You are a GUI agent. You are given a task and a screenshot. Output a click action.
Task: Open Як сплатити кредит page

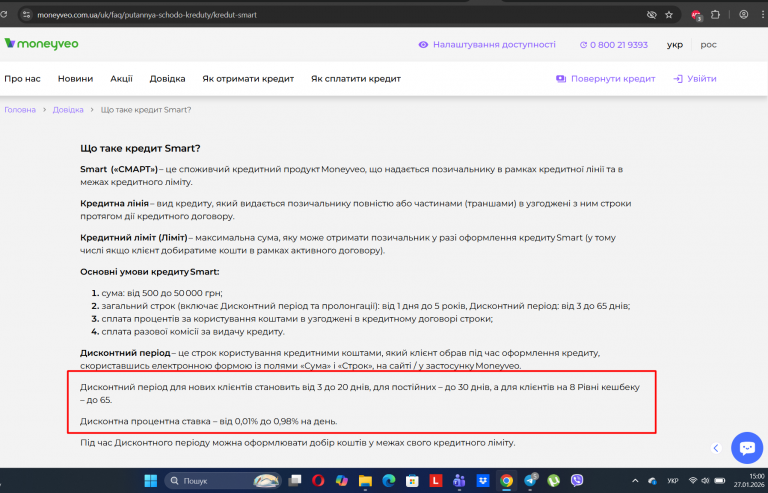click(x=356, y=78)
